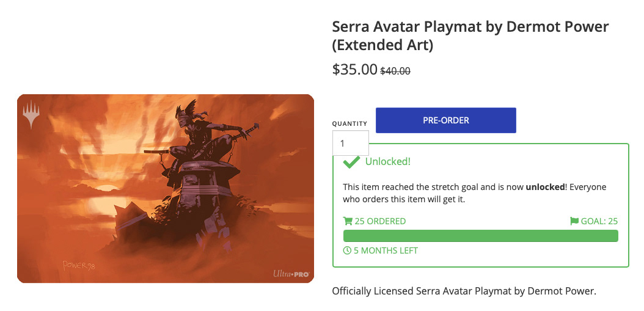This screenshot has height=311, width=644.
Task: Click the 25 ORDERED count text
Action: point(380,221)
